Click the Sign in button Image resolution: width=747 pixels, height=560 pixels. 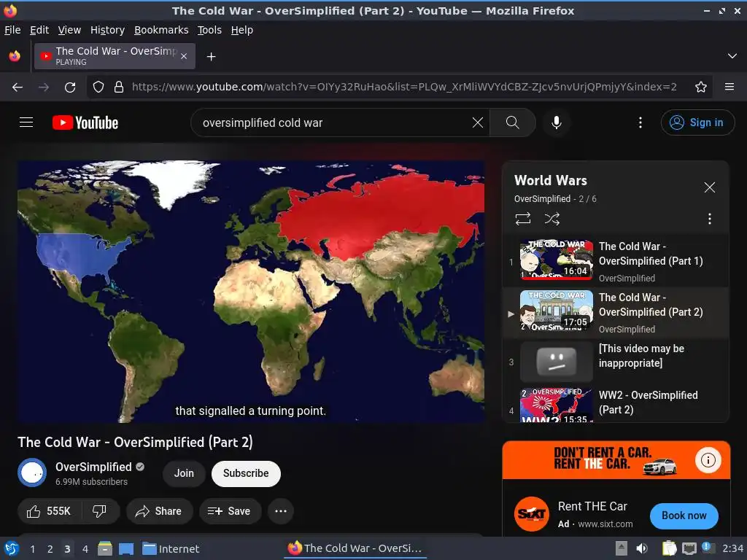[x=697, y=122]
